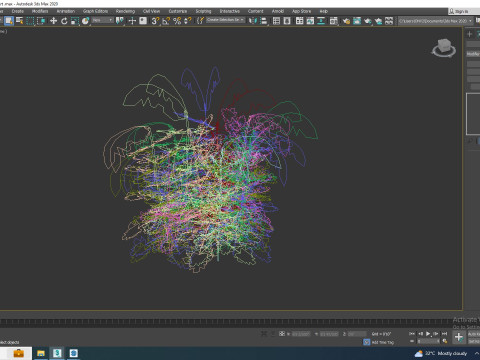Open the Material Editor icon
Image resolution: width=480 pixels, height=360 pixels.
click(334, 21)
